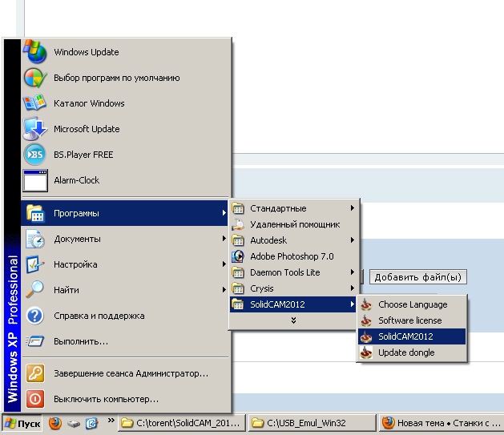Expand the Настройка submenu arrow

click(224, 264)
